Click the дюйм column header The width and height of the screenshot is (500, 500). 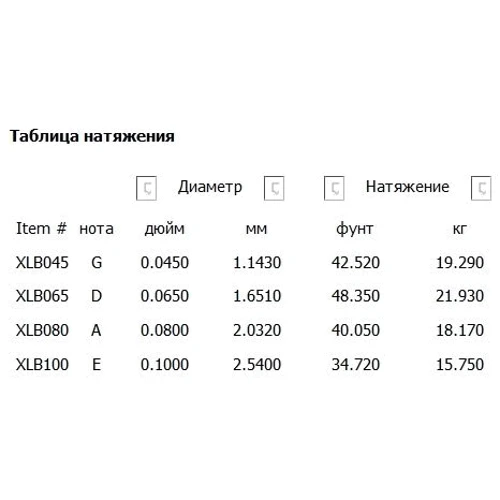click(x=165, y=229)
